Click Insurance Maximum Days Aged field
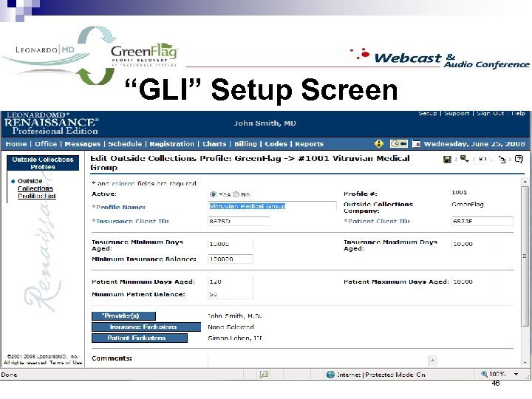This screenshot has width=532, height=399. point(474,244)
